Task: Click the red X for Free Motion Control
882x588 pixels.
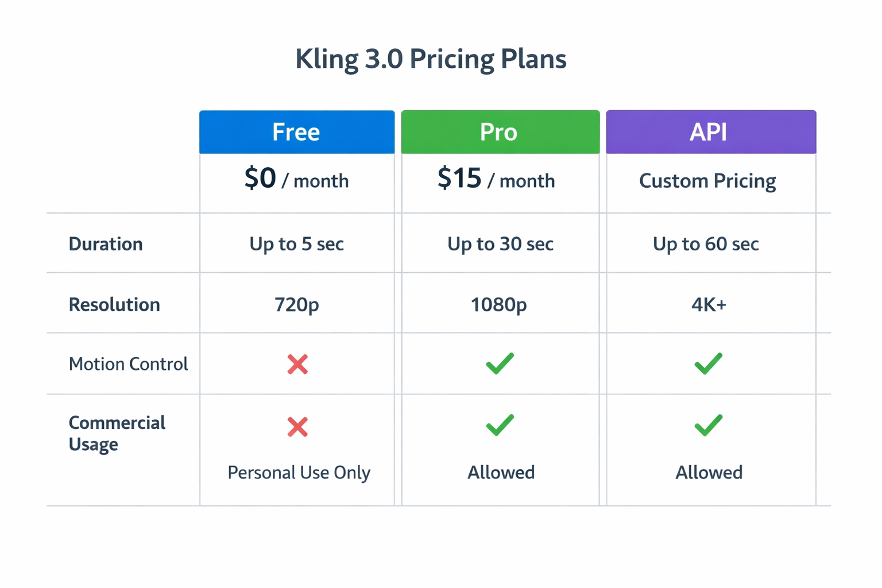Action: [297, 365]
